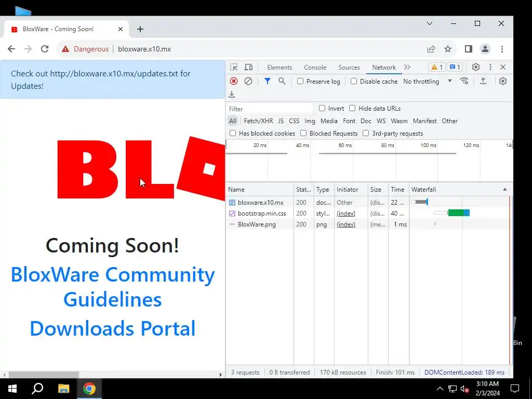
Task: Export HAR file with download arrow
Action: pyautogui.click(x=232, y=95)
